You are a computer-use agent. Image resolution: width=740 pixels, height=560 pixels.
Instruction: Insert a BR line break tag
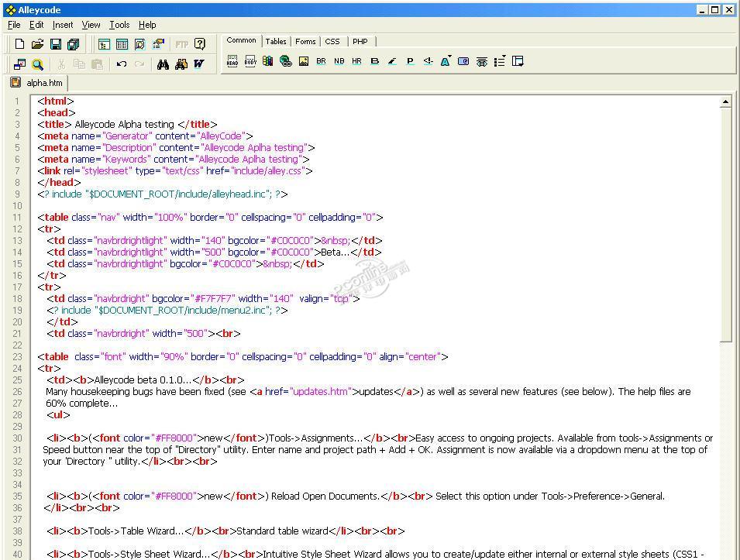[x=321, y=61]
